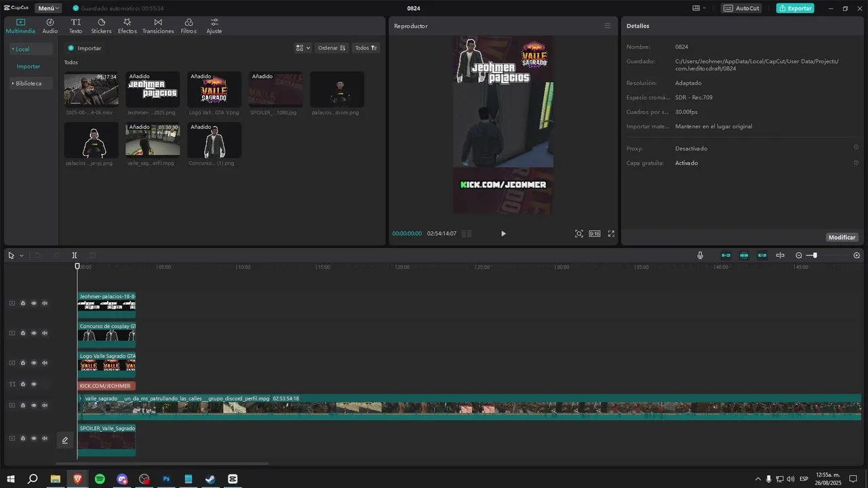Screen dimensions: 868x488
Task: Open Photoshop from the taskbar
Action: click(166, 479)
